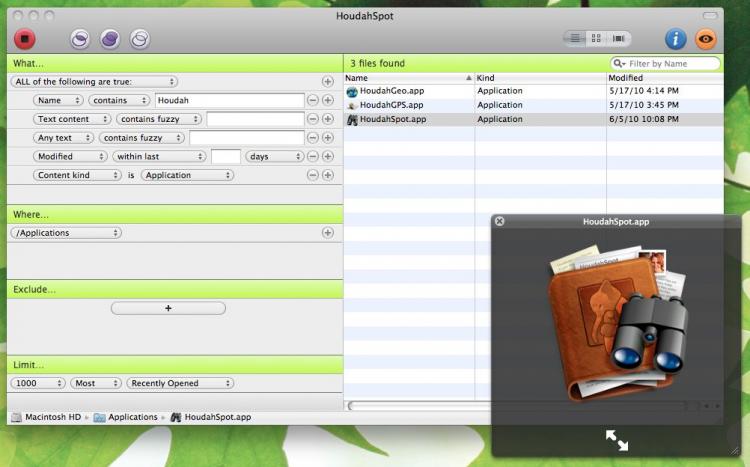750x467 pixels.
Task: Open 'contains fuzzy' dropdown in Text content row
Action: (x=159, y=119)
